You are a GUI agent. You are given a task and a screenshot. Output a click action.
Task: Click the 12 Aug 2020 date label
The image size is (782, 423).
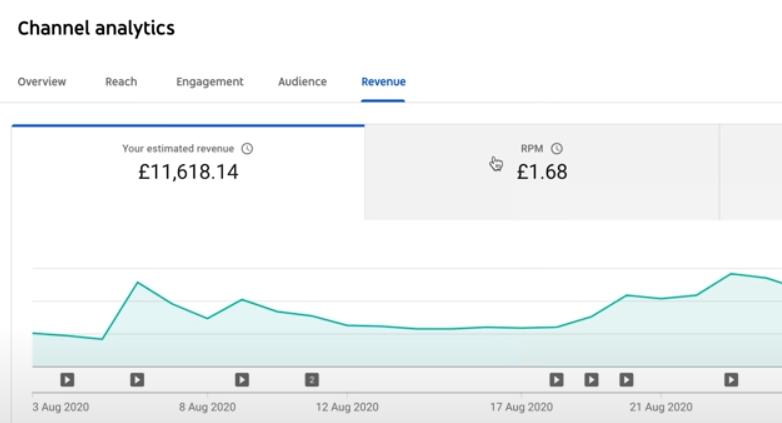click(x=347, y=407)
